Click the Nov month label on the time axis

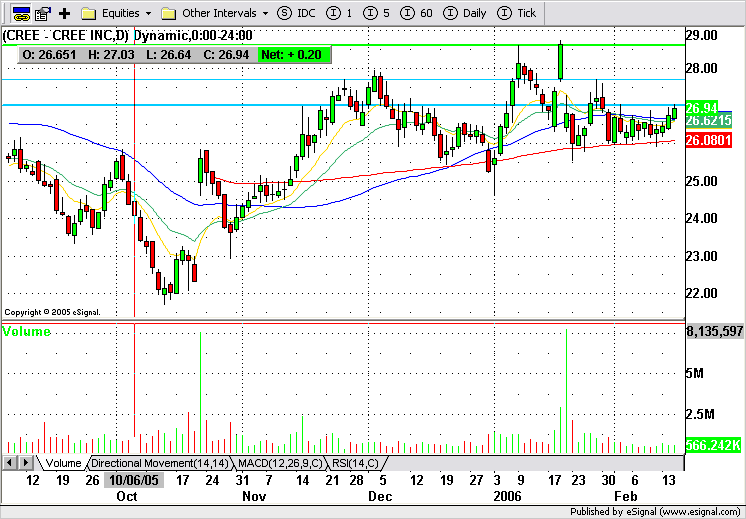point(254,497)
